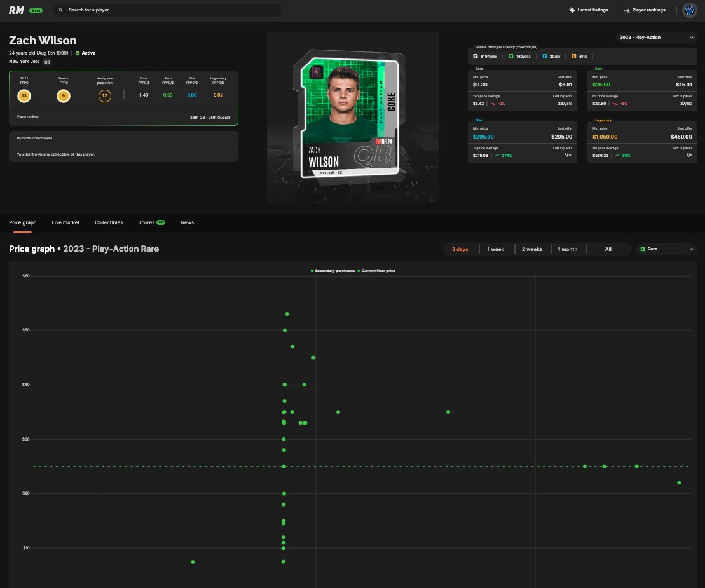Select the 2 weeks time range
This screenshot has height=588, width=705.
532,249
